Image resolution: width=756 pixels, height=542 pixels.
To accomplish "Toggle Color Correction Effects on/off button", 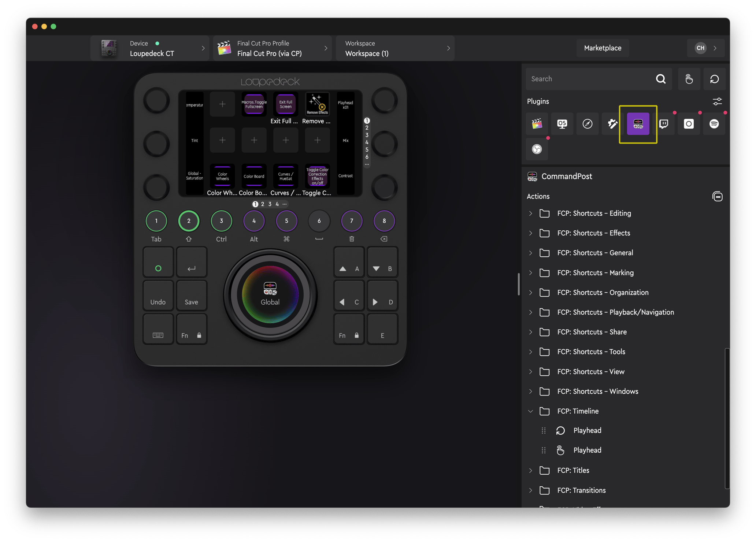I will (x=317, y=176).
